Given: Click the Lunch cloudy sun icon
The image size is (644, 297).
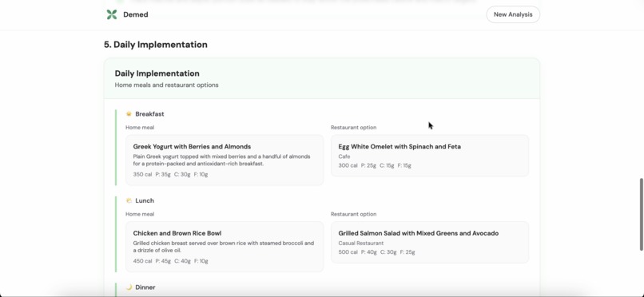Looking at the screenshot, I should tap(129, 200).
